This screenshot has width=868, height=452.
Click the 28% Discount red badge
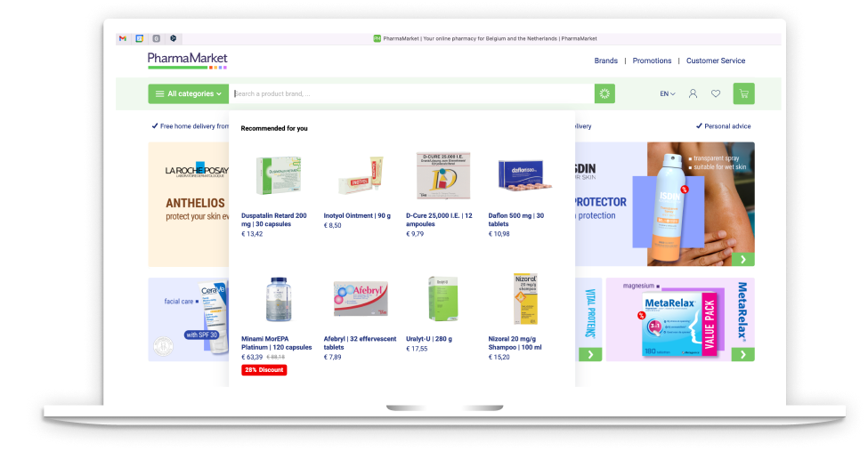(264, 370)
